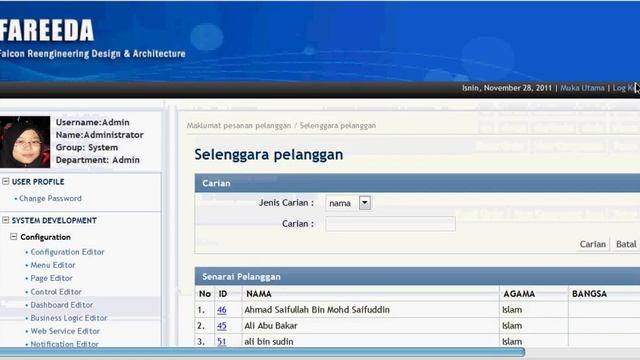Screen dimensions: 640x360
Task: Click the Senarai Pelanggan panel header
Action: click(x=417, y=276)
